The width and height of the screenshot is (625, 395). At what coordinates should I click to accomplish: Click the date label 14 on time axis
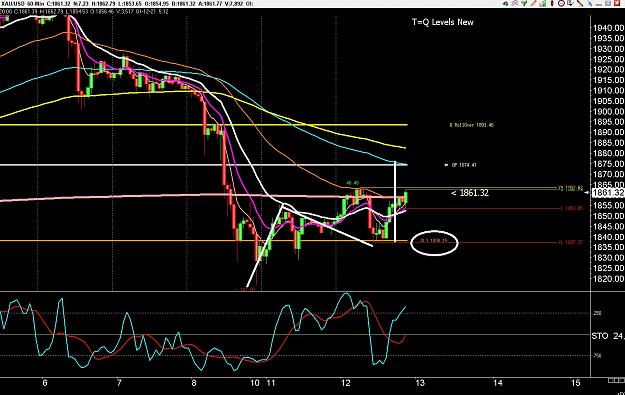point(497,383)
